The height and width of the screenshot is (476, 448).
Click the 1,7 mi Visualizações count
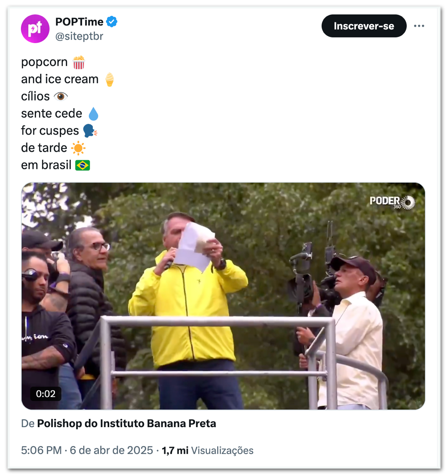point(208,450)
